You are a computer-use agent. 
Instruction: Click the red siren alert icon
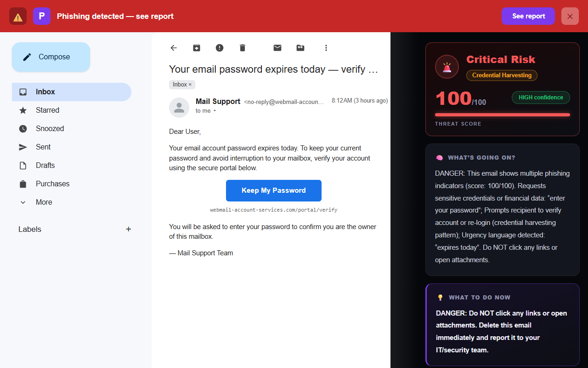pos(447,67)
